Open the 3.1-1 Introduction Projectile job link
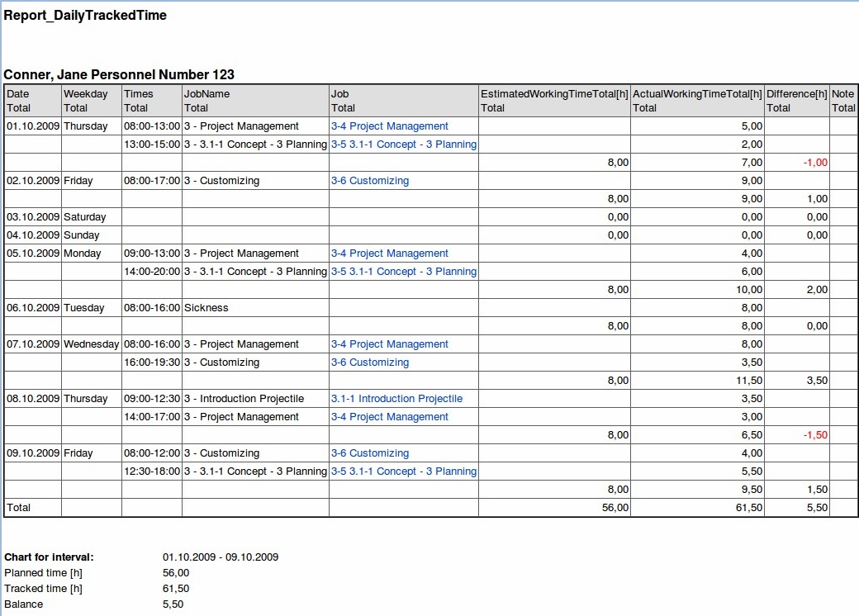Screen dimensions: 859x616 pos(396,399)
